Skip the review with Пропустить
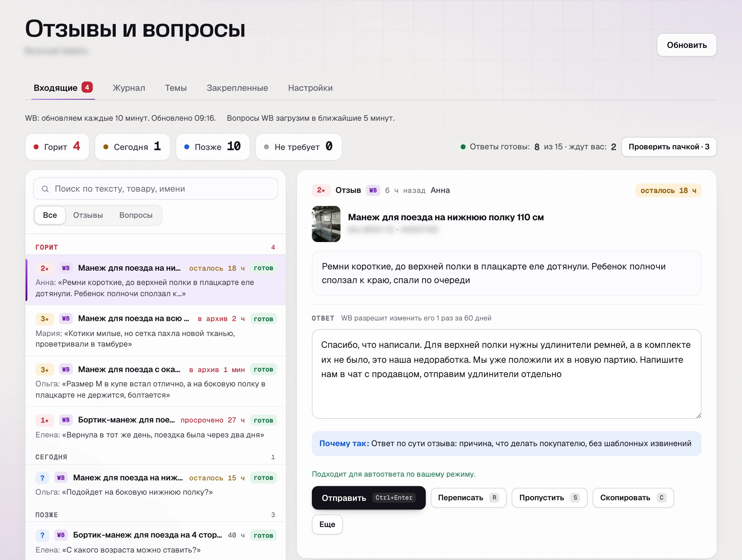This screenshot has width=742, height=560. click(549, 498)
